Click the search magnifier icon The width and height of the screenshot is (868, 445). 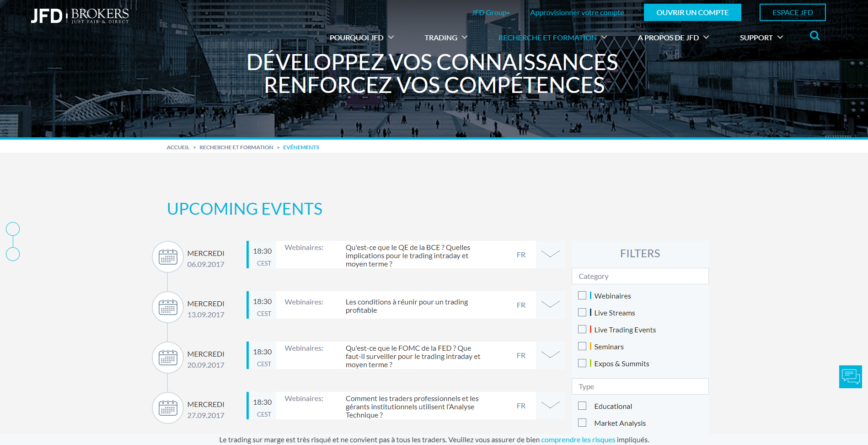[x=814, y=36]
